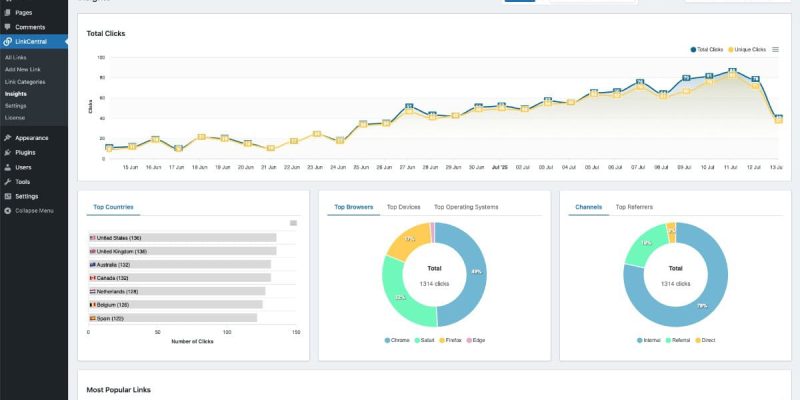Open the Total Clicks chart hamburger menu

pos(776,49)
